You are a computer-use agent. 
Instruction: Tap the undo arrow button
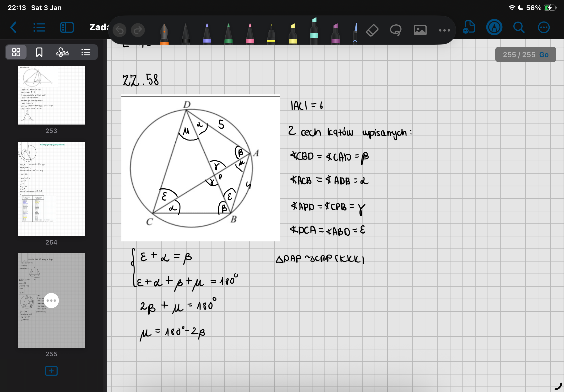(x=119, y=30)
